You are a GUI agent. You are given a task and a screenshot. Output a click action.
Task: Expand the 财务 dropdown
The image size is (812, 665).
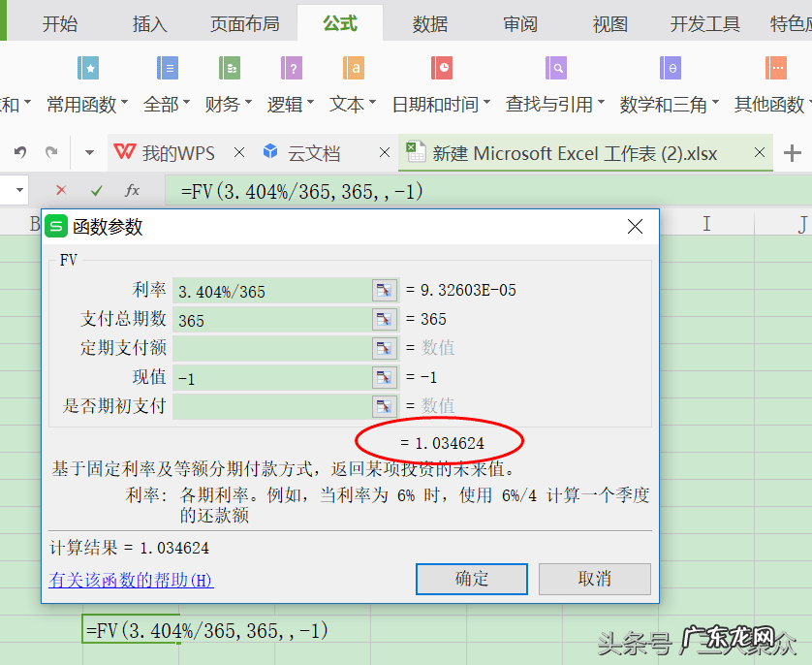pyautogui.click(x=249, y=102)
